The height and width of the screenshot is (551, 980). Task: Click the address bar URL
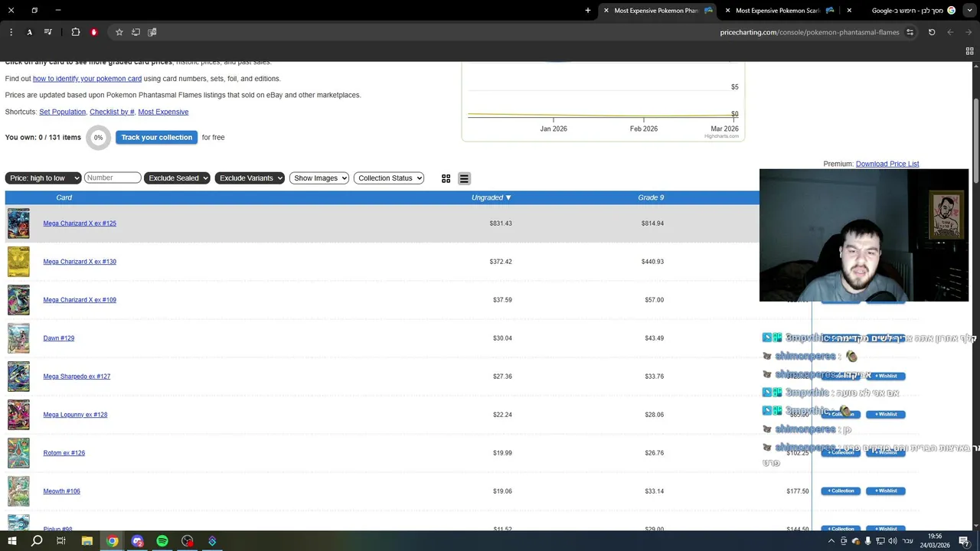(x=809, y=32)
